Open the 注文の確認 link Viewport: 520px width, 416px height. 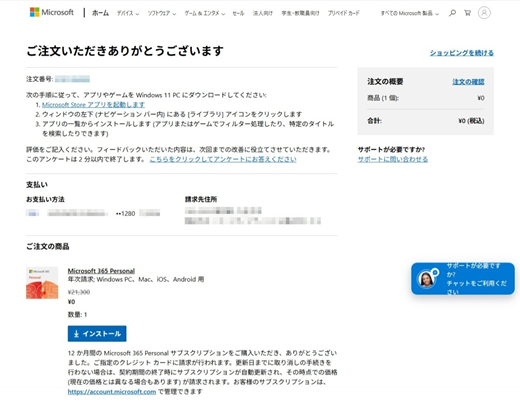[468, 82]
